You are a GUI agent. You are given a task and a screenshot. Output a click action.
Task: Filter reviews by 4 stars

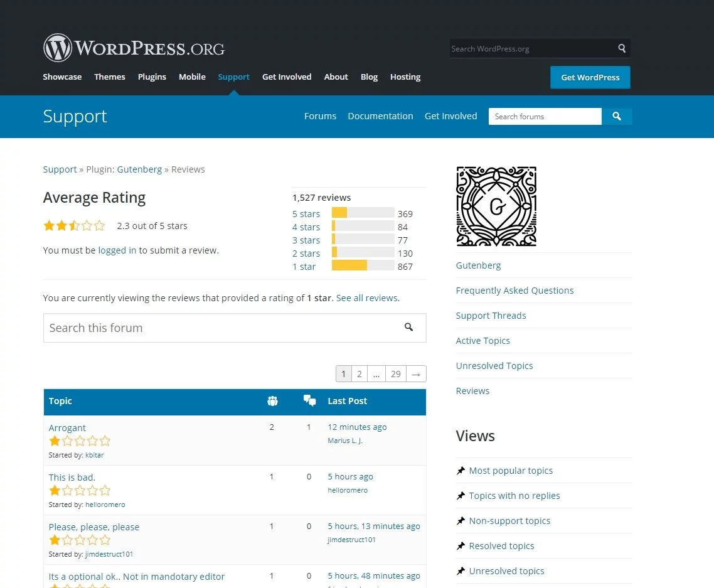pyautogui.click(x=306, y=227)
